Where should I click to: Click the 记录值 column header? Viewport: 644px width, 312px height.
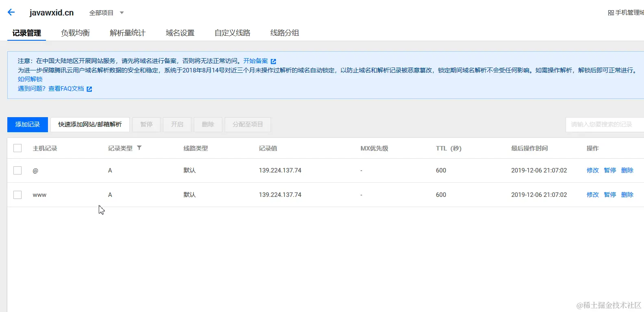tap(268, 148)
